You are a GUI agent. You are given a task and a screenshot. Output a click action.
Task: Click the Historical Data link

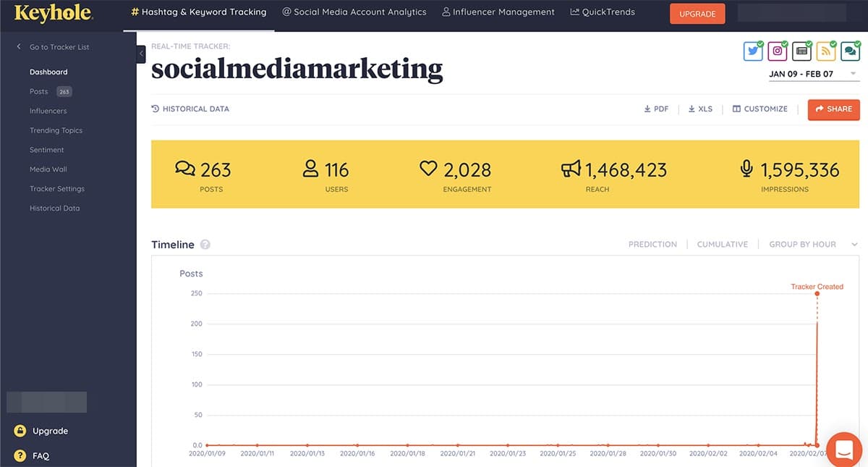[x=190, y=109]
